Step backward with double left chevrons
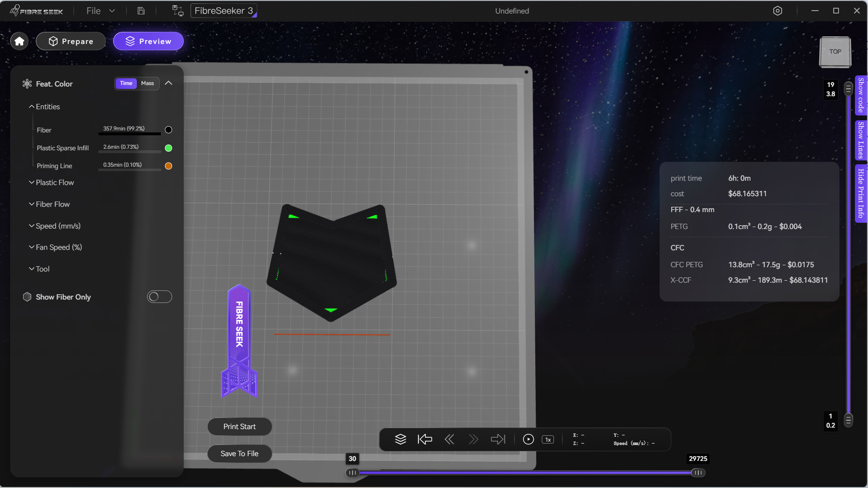 click(449, 439)
